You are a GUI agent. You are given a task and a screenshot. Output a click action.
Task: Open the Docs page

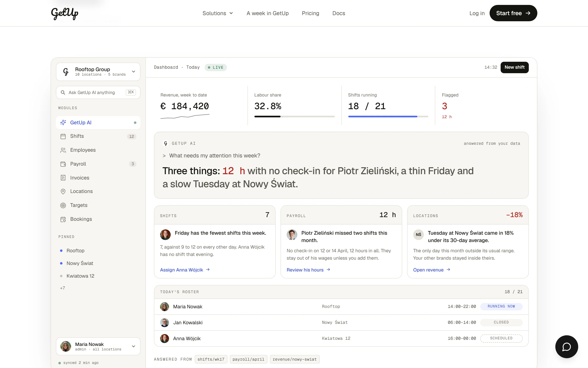(x=339, y=13)
